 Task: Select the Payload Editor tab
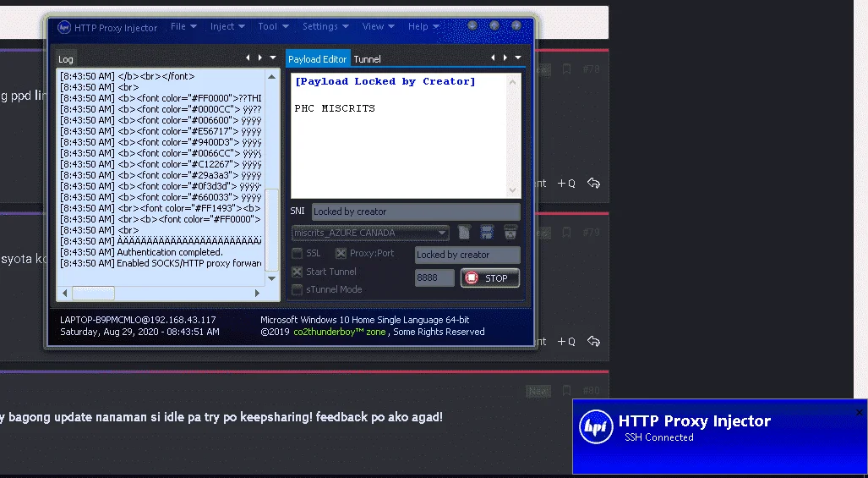click(318, 59)
